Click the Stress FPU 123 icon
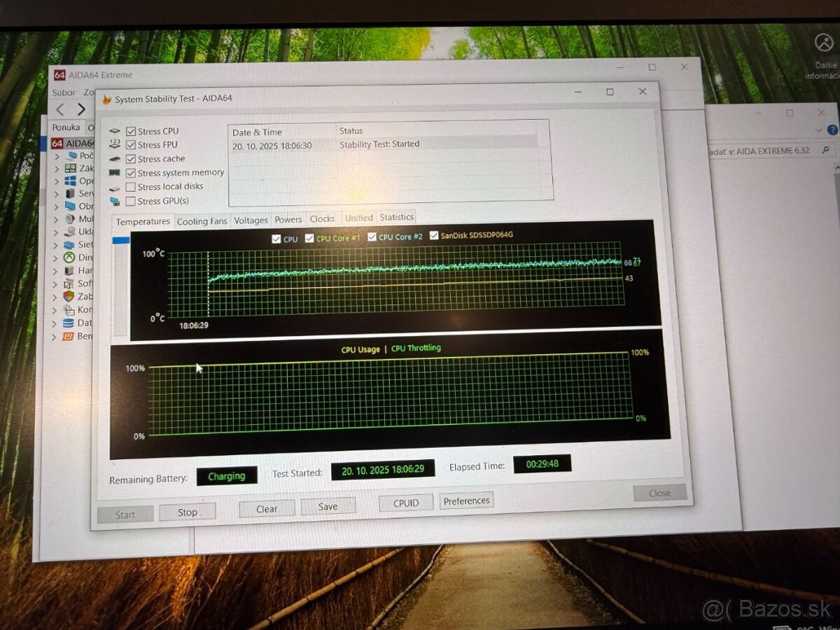Screen dimensions: 840x630 [115, 144]
